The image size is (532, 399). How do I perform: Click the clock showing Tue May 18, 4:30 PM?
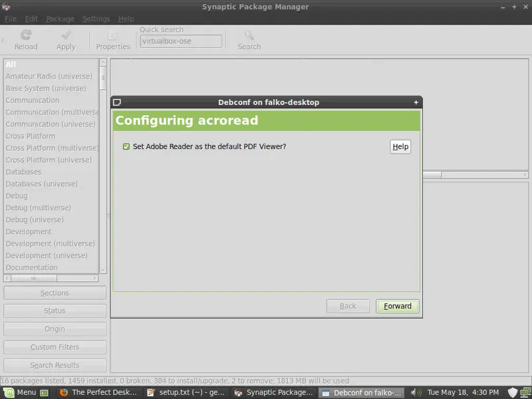tap(463, 392)
